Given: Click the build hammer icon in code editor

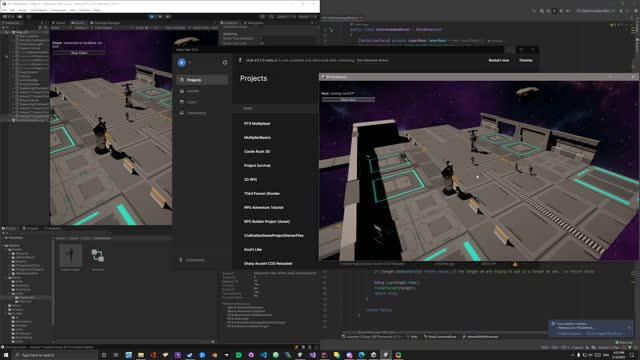Looking at the screenshot, I should [534, 11].
